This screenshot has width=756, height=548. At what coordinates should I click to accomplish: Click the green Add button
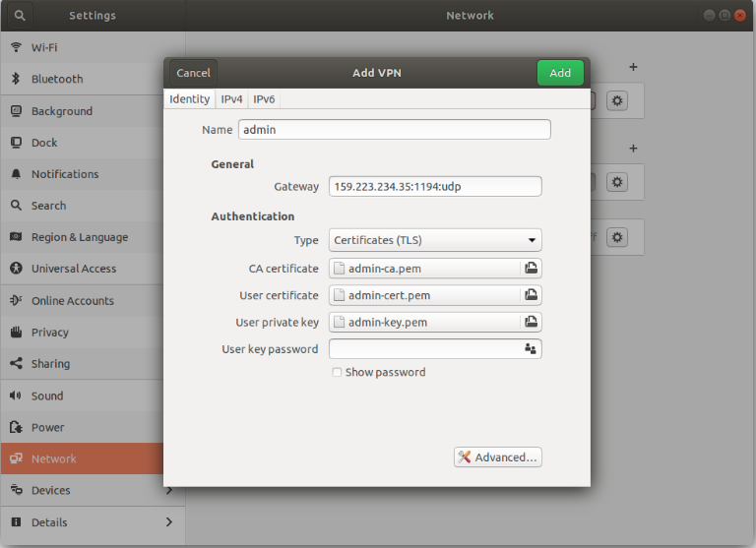pyautogui.click(x=560, y=73)
